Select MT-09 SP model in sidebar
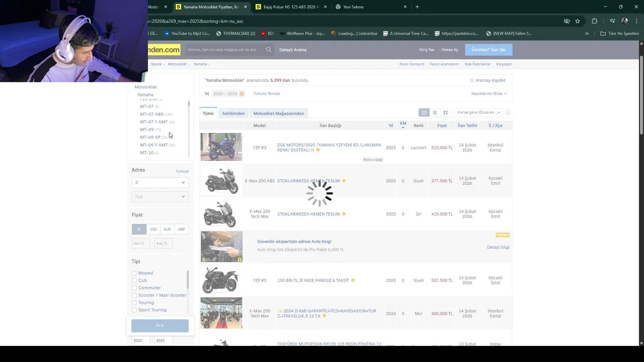 pyautogui.click(x=150, y=137)
